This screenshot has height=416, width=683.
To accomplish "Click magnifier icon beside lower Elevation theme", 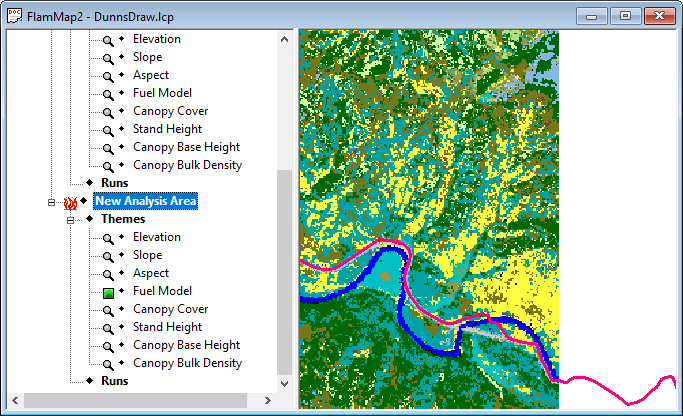I will click(x=108, y=239).
